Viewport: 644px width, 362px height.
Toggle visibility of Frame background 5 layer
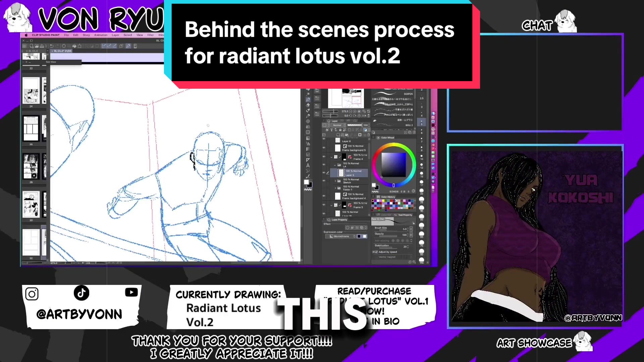[324, 148]
